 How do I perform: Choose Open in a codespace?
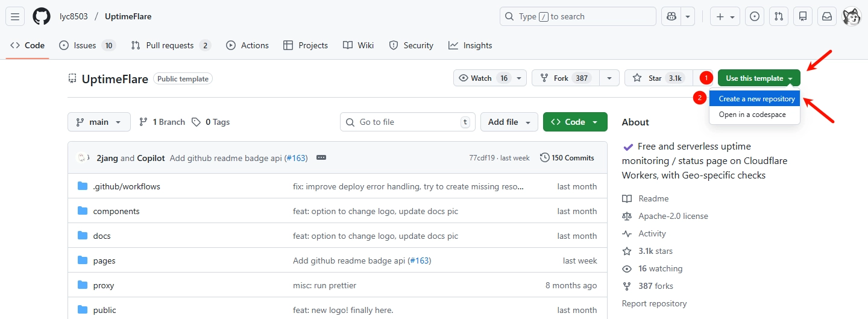tap(752, 115)
